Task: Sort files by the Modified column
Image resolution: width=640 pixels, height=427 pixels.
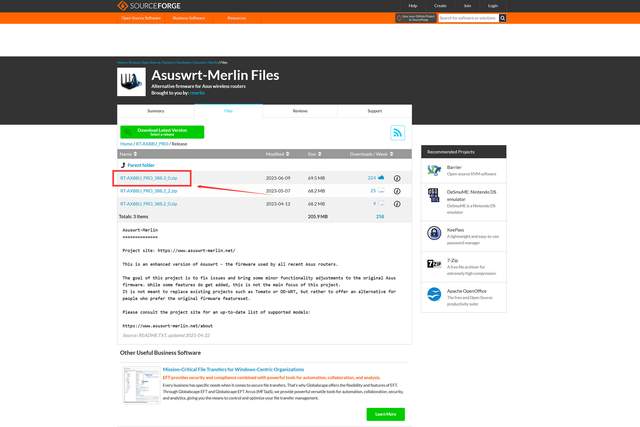Action: pos(277,154)
